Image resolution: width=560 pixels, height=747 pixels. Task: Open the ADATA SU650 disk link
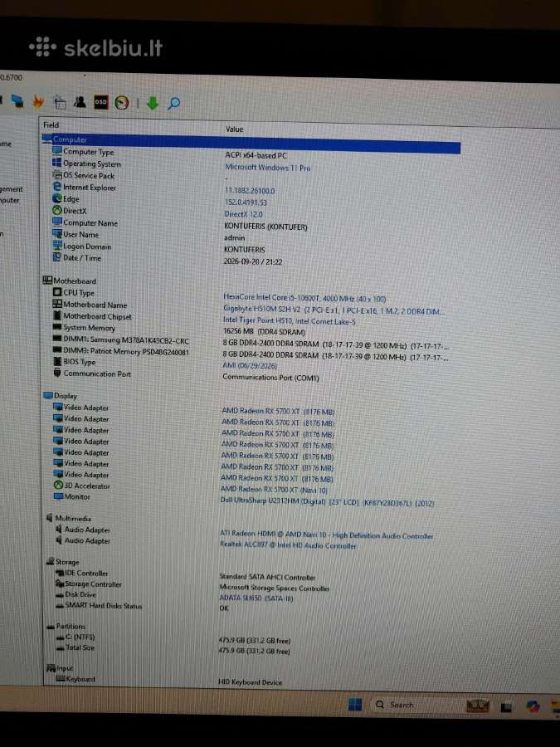(x=256, y=598)
